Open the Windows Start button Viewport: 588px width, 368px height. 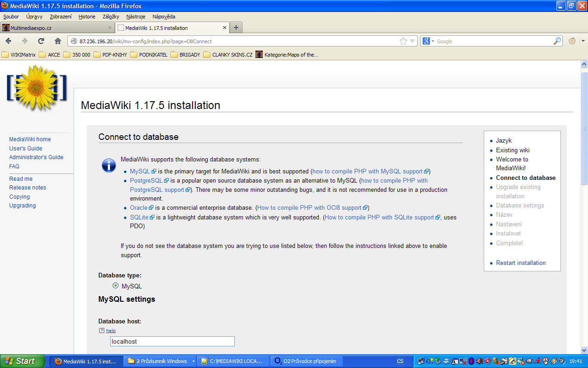tap(23, 361)
